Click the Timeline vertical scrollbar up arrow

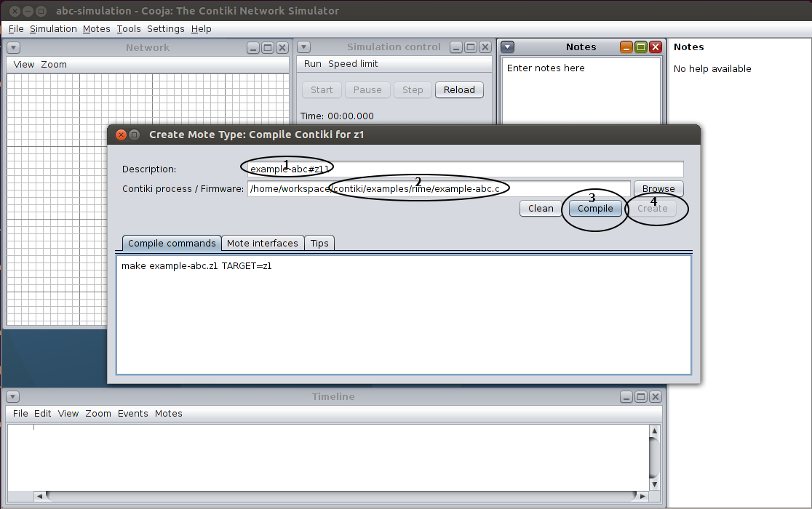click(655, 431)
